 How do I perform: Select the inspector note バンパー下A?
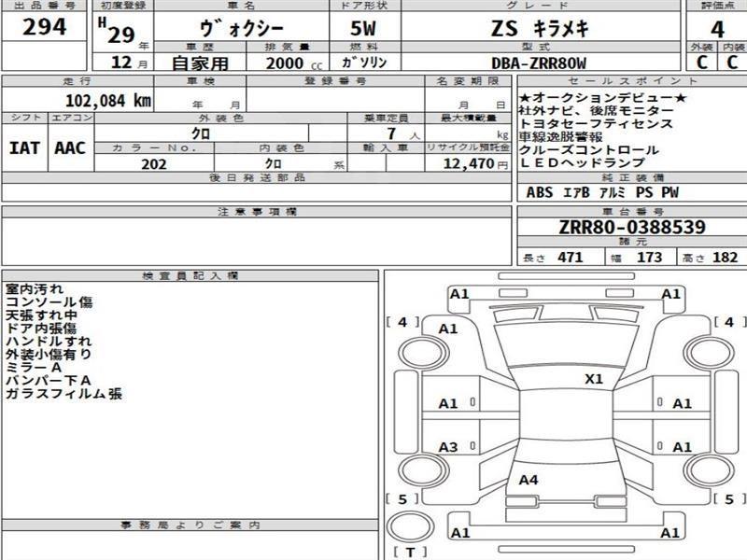coord(49,381)
